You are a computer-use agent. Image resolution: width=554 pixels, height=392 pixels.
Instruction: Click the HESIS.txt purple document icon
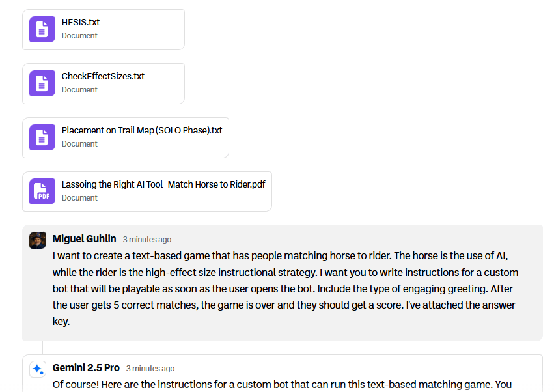click(42, 29)
